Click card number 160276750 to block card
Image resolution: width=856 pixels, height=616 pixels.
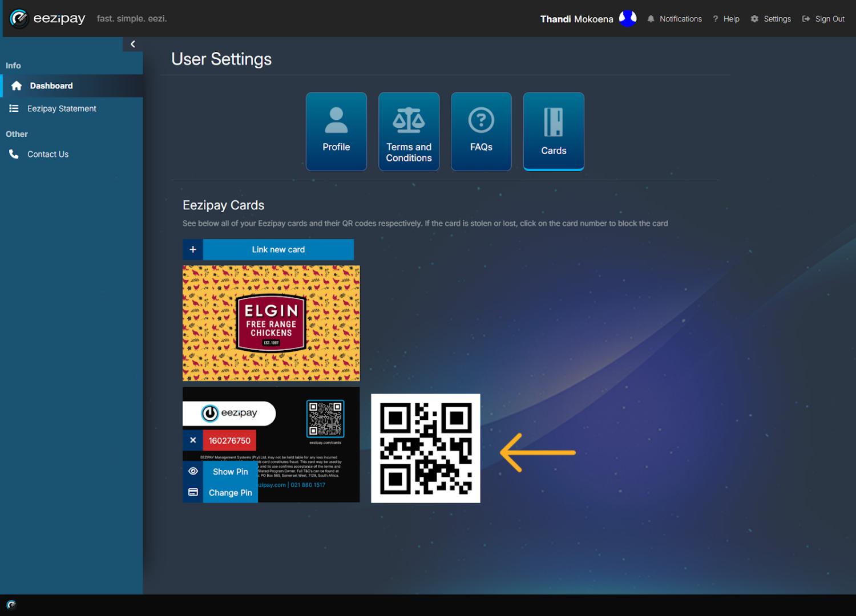click(x=229, y=440)
